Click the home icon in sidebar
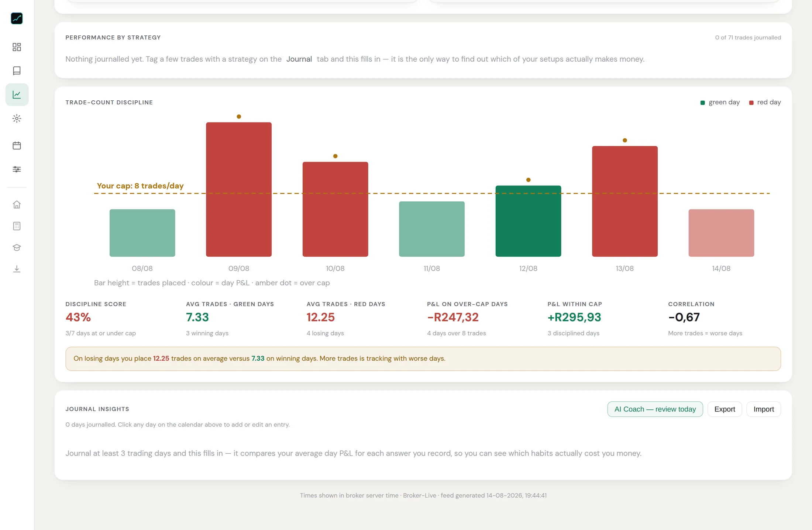Viewport: 812px width, 530px height. (x=17, y=204)
